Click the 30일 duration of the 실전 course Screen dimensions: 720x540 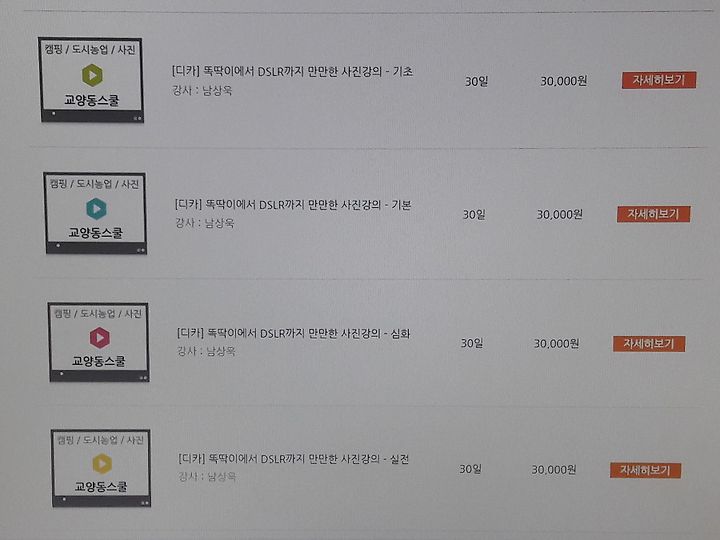point(470,469)
